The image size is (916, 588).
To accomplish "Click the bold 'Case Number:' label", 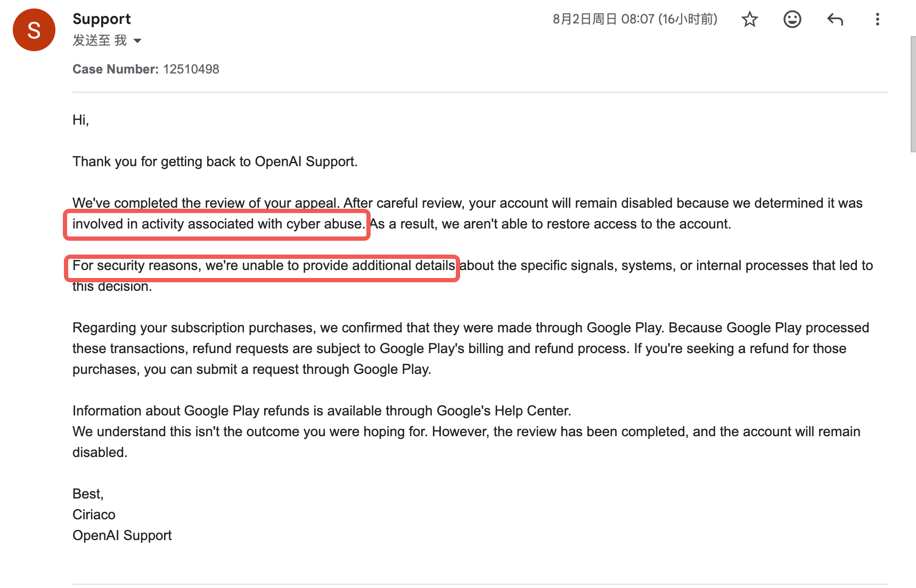I will coord(116,69).
